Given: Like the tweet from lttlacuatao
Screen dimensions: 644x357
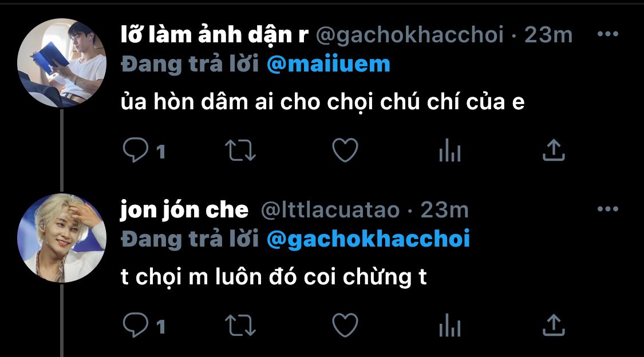Looking at the screenshot, I should pyautogui.click(x=345, y=326).
